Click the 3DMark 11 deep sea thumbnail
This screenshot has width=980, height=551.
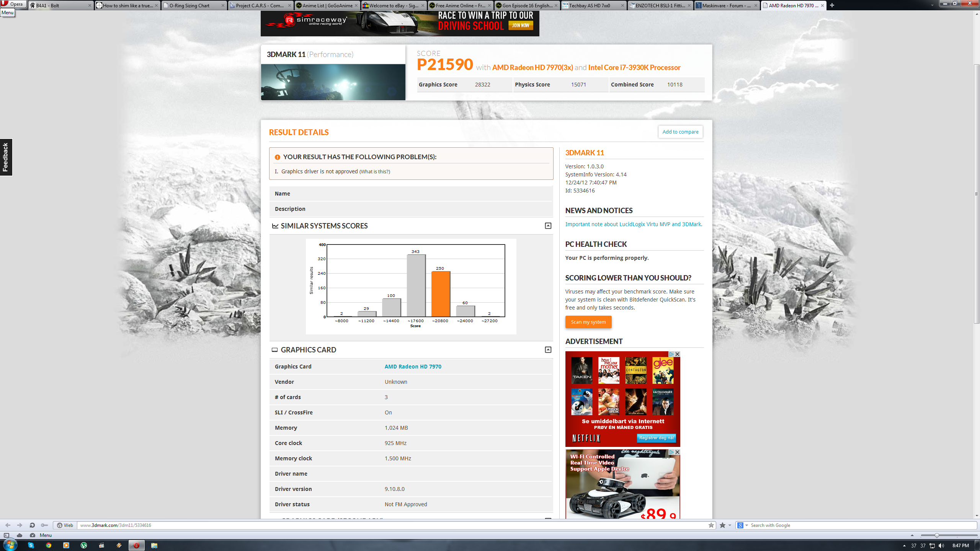click(333, 82)
